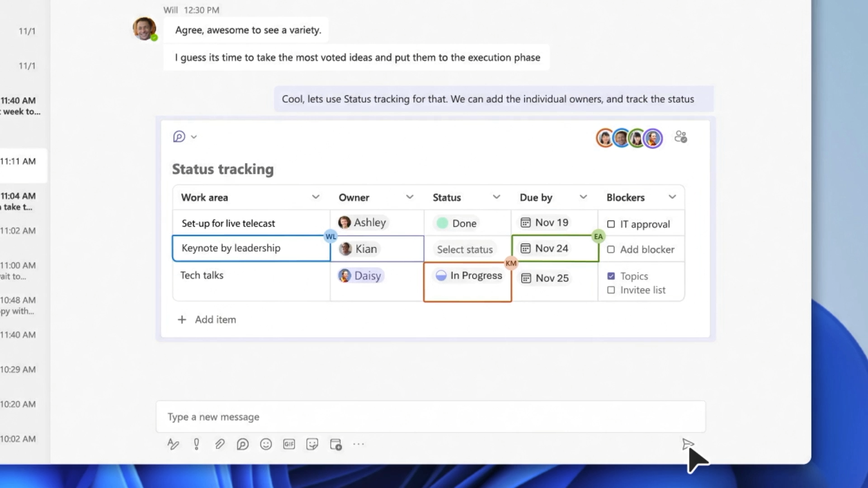868x488 pixels.
Task: Open sharing and access people icon
Action: click(680, 137)
